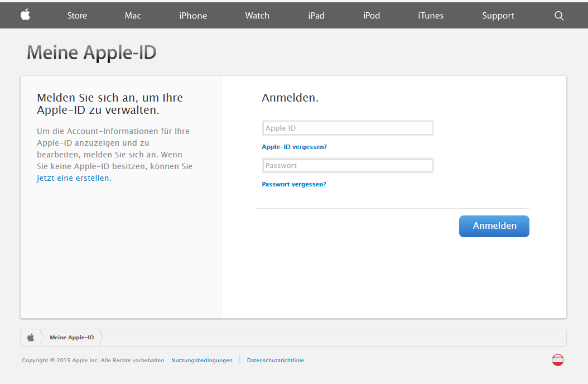Viewport: 588px width, 384px height.
Task: Click the 'Melden Sie sich an' heading text
Action: point(110,104)
